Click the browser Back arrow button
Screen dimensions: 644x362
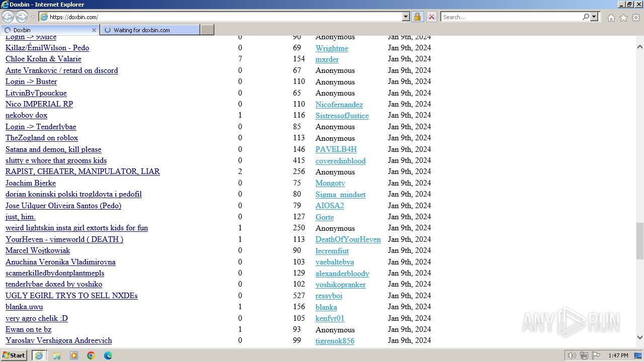pos(8,17)
